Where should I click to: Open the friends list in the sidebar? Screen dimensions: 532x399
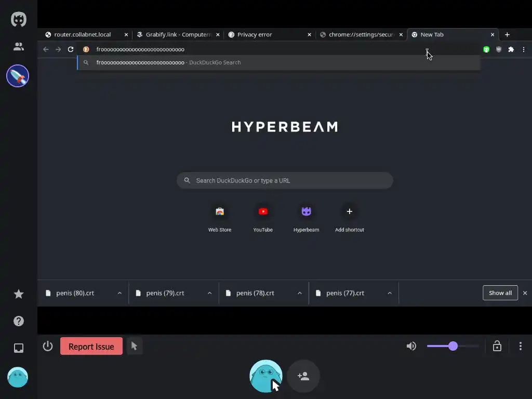tap(19, 46)
